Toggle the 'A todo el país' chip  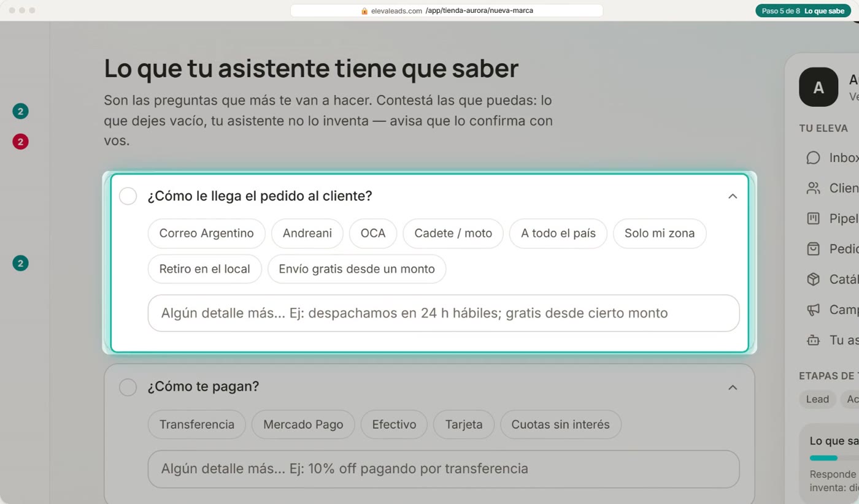[558, 234]
